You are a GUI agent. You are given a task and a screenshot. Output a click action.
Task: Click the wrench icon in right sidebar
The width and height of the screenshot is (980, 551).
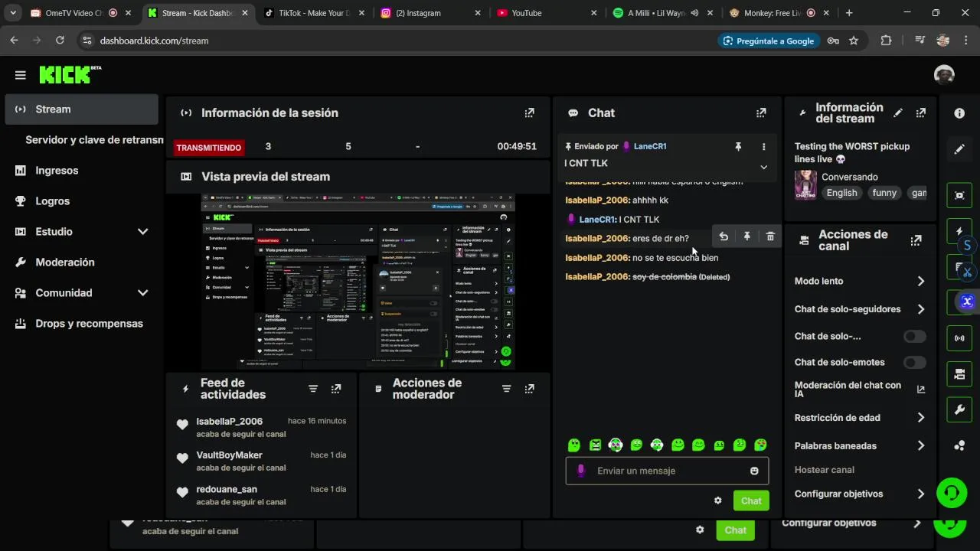[959, 410]
